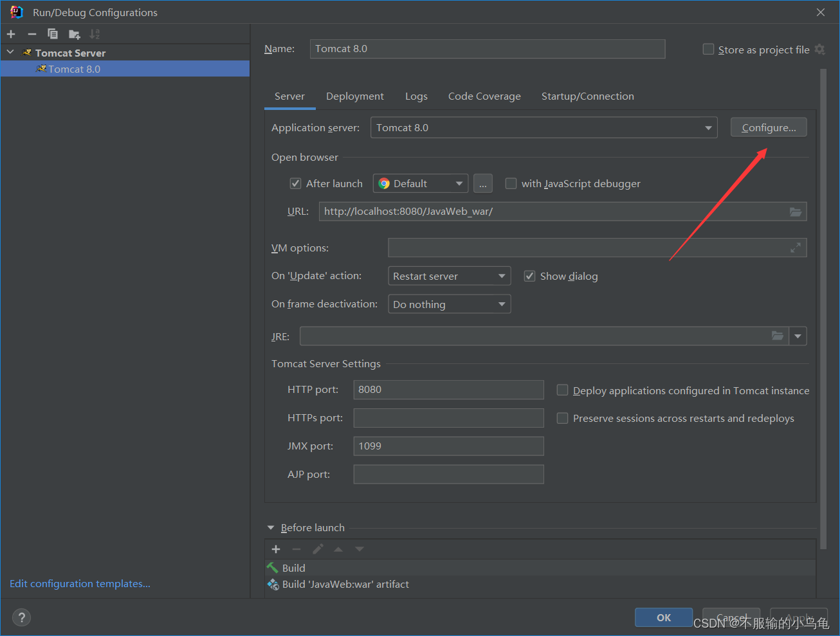Click the URL input field
Image resolution: width=840 pixels, height=636 pixels.
[563, 212]
